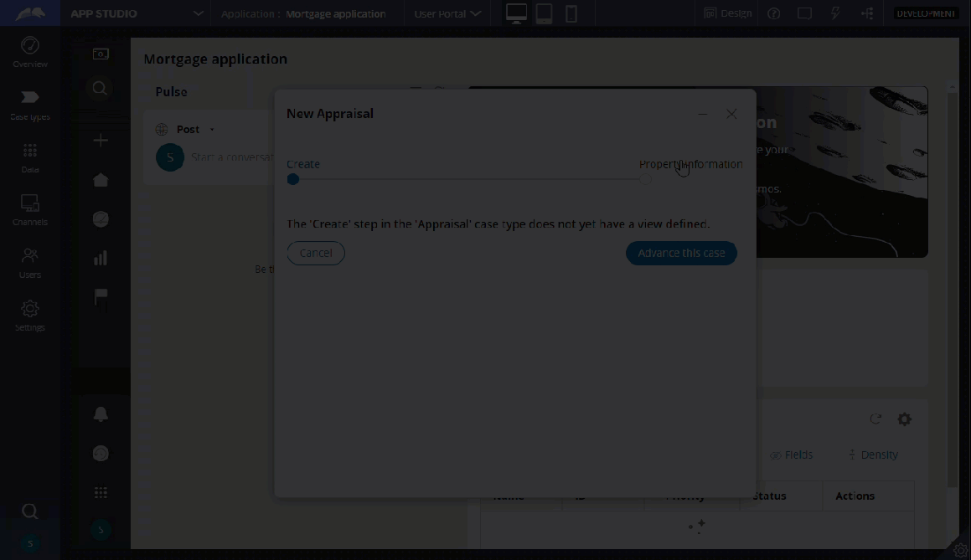Click the Create plus icon in portal navigation

(101, 141)
